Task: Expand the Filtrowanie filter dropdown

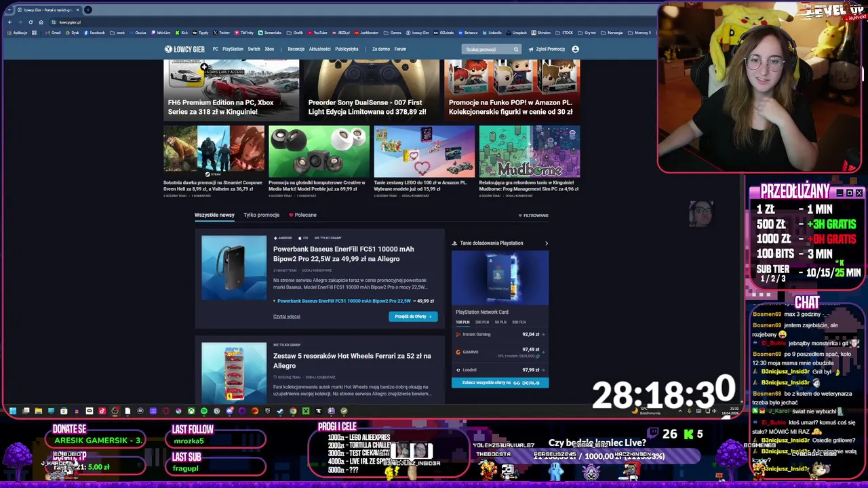Action: (x=534, y=216)
